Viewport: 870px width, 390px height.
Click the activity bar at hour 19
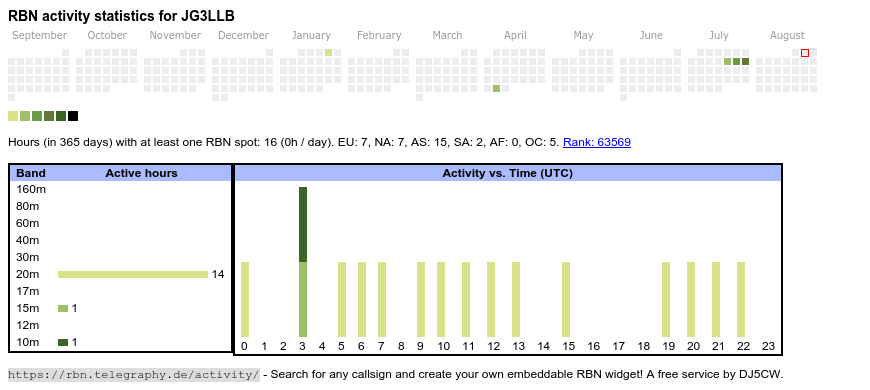pyautogui.click(x=666, y=299)
